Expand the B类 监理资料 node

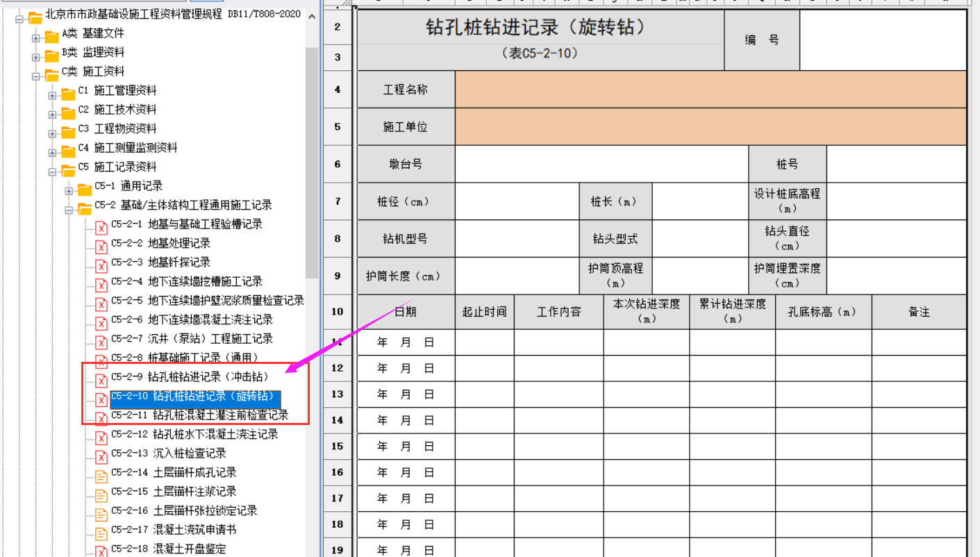pos(36,56)
